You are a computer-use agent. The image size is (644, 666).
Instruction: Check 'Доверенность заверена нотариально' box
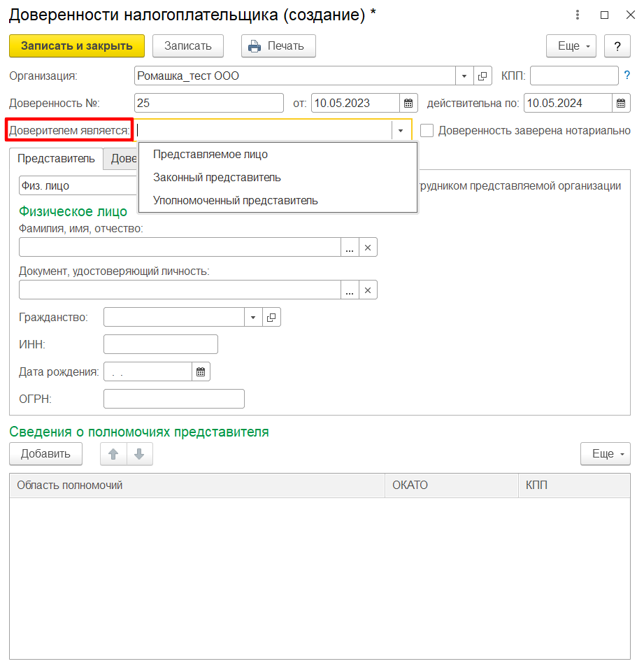click(427, 131)
